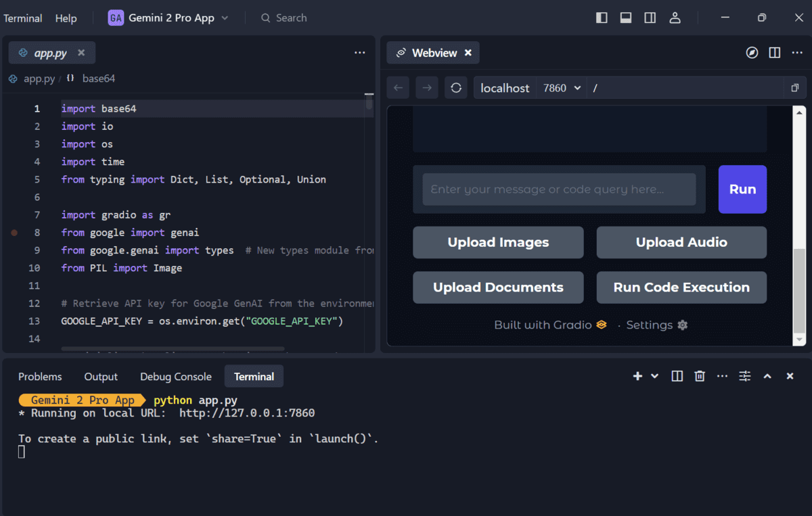The width and height of the screenshot is (812, 516).
Task: Click app.py in the breadcrumb
Action: (39, 78)
